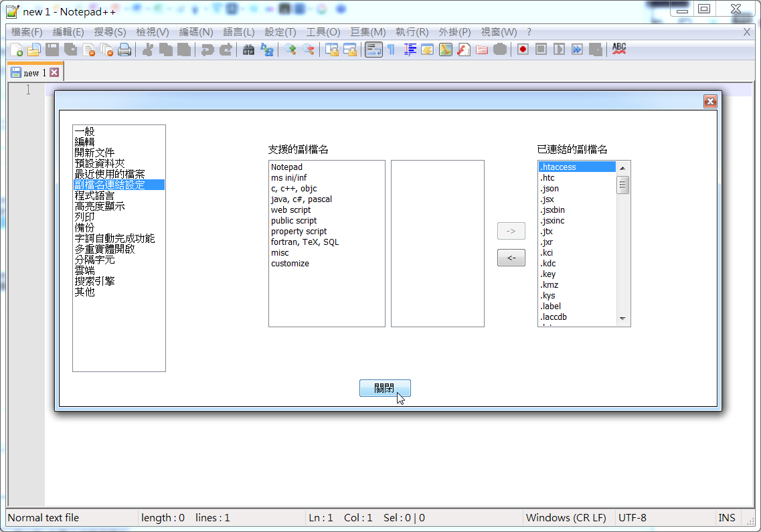Open the Replace dialog icon
The image size is (761, 532).
(266, 49)
